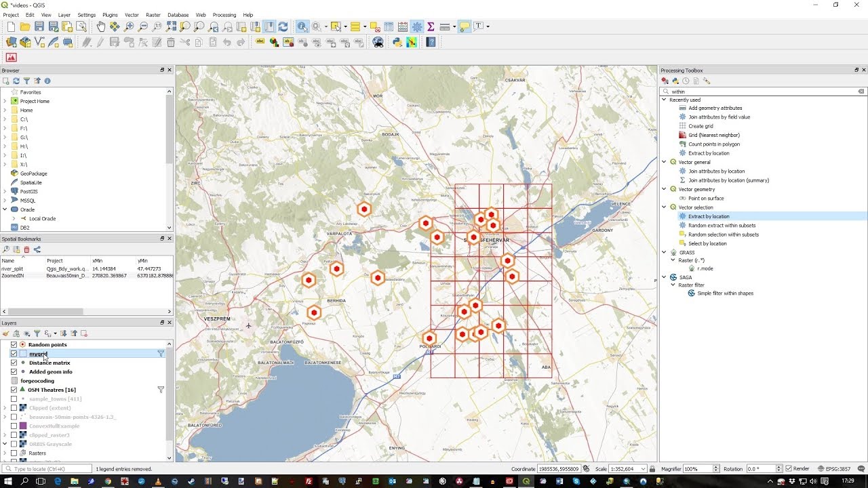Select the Zoom Out magnifier tool

143,26
